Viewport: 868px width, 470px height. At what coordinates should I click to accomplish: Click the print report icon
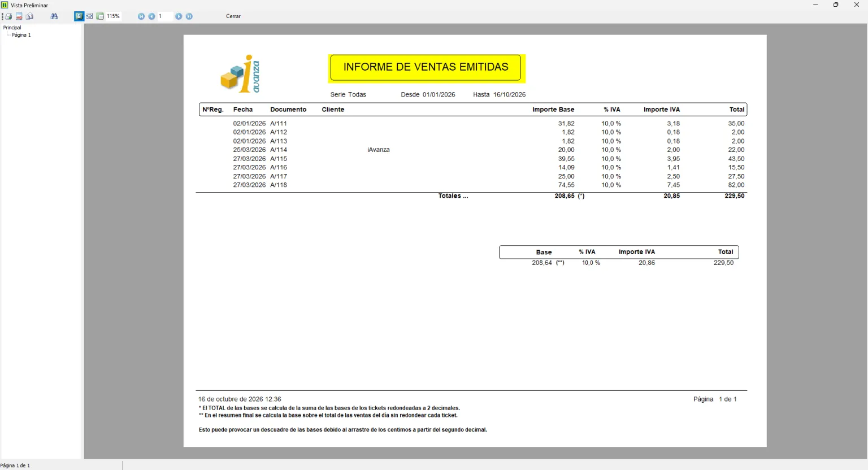tap(8, 16)
